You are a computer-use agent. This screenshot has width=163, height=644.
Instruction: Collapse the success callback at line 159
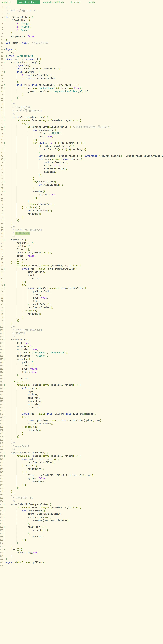pos(4,517)
